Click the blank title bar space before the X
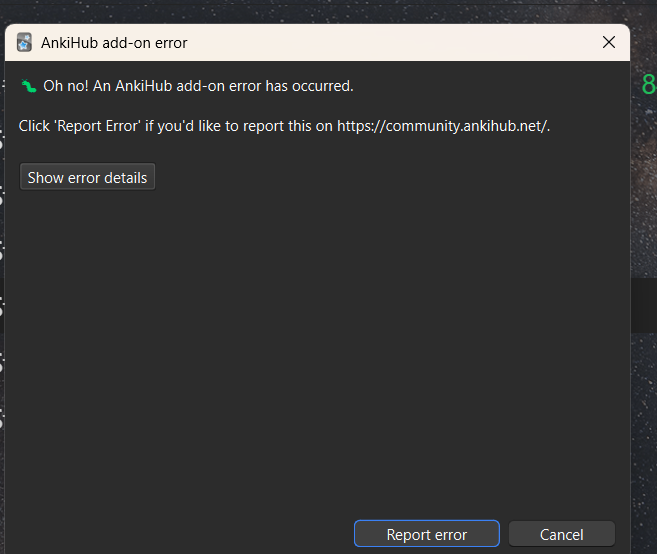Image resolution: width=657 pixels, height=554 pixels. (400, 43)
